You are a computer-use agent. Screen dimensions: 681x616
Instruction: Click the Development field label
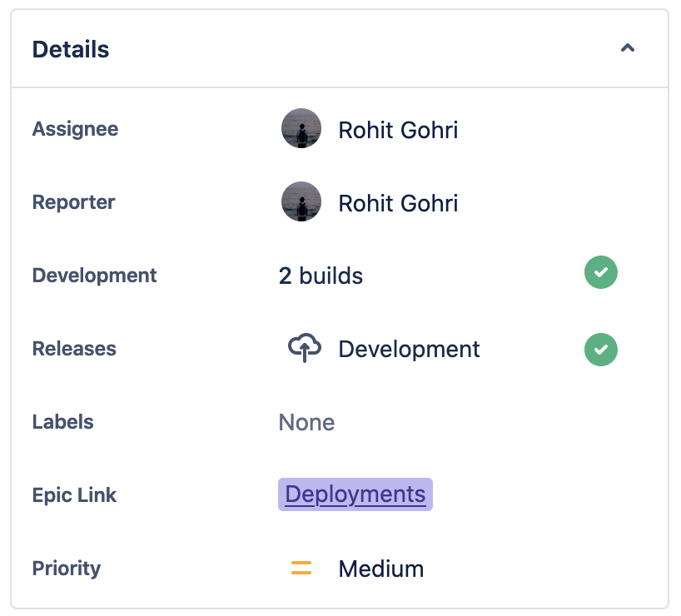95,276
